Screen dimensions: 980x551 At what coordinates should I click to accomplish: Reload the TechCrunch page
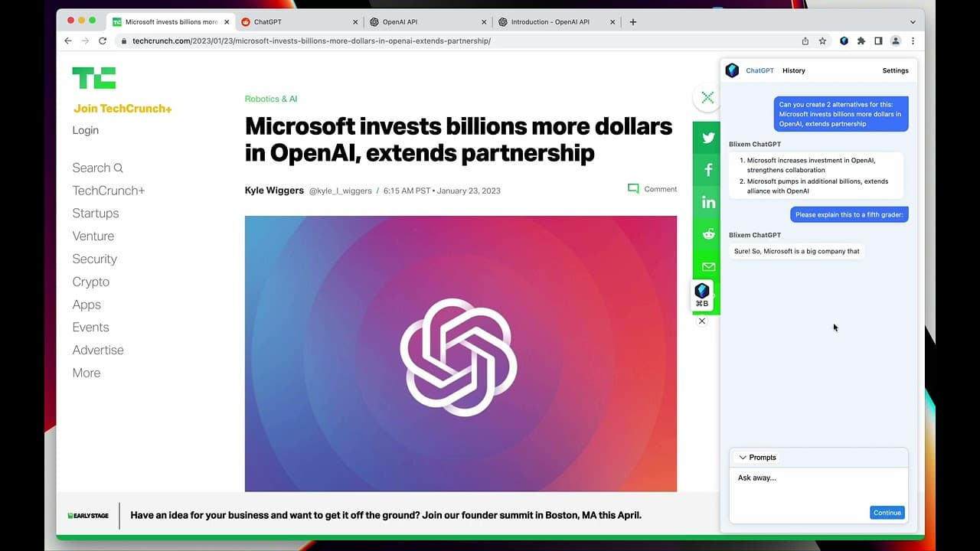[103, 41]
